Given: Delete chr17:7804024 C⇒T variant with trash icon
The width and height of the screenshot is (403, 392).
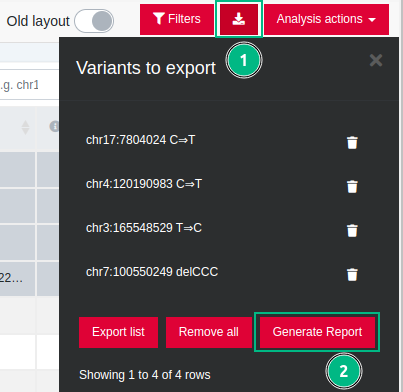Looking at the screenshot, I should click(x=352, y=142).
